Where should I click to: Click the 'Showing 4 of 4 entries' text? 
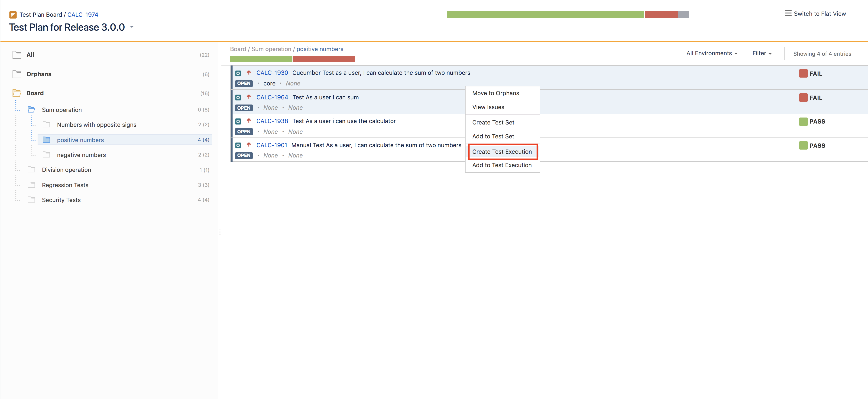822,54
